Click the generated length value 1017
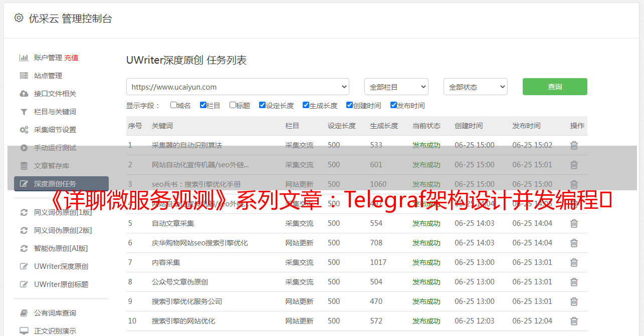The width and height of the screenshot is (644, 336). coord(378,262)
